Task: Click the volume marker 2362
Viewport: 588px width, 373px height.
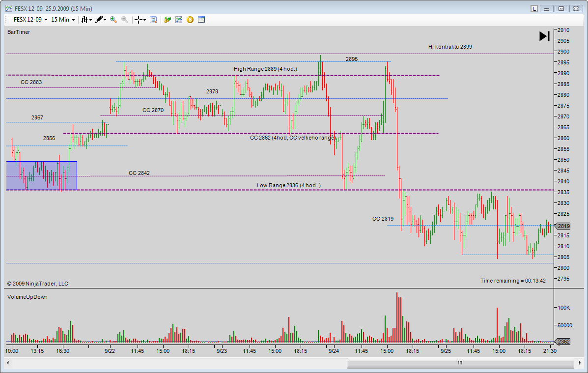Action: click(562, 342)
